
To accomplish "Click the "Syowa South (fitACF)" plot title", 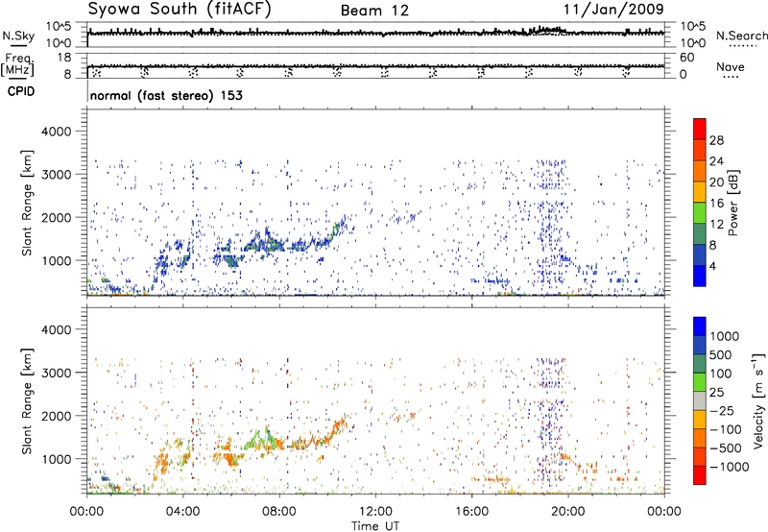I will click(x=180, y=9).
